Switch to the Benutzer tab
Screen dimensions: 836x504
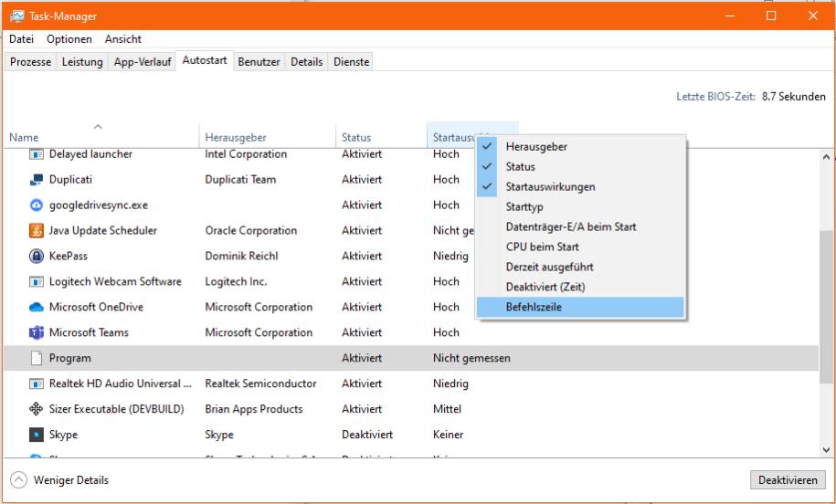[259, 62]
